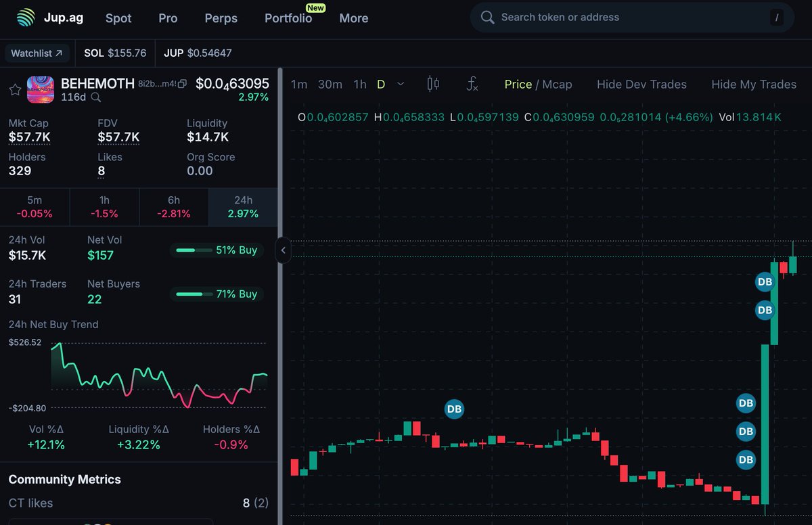
Task: Click the Community Metrics heading
Action: tap(64, 479)
